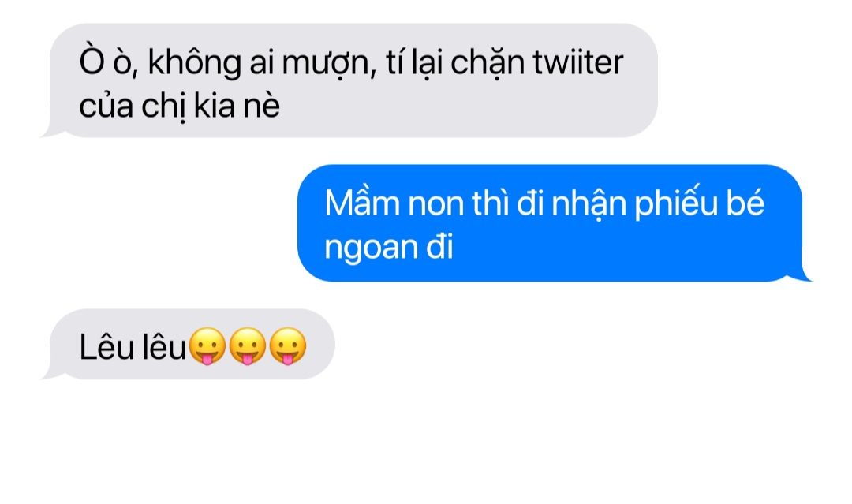The height and width of the screenshot is (504, 852).
Task: Click the phrase chị kia nè
Action: click(211, 106)
